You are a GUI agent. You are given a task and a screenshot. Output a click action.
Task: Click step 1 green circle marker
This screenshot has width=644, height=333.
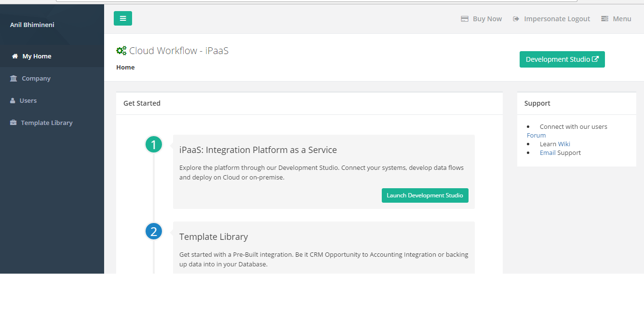154,144
